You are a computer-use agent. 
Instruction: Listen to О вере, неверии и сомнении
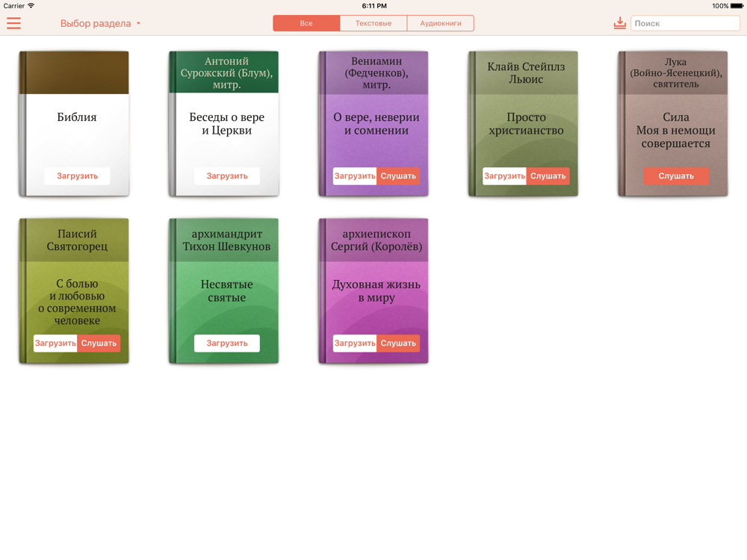(x=398, y=175)
